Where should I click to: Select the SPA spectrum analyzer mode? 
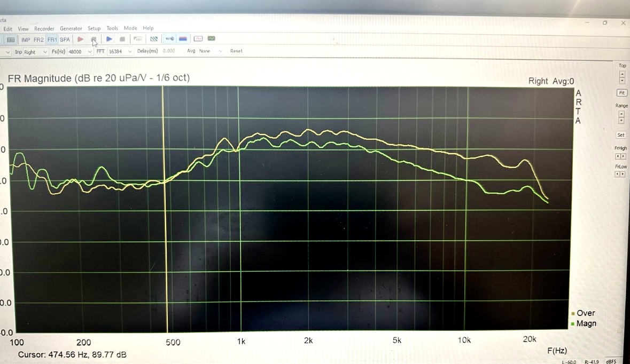click(65, 39)
